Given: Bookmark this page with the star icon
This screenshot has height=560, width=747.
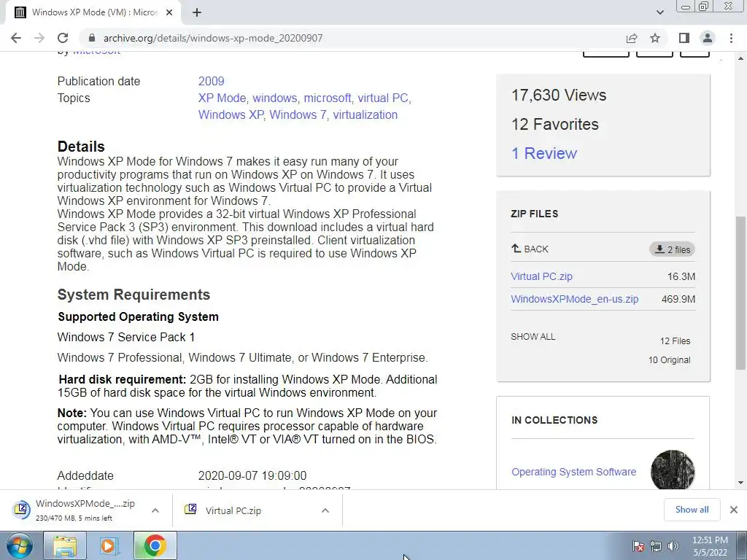Looking at the screenshot, I should click(x=655, y=38).
